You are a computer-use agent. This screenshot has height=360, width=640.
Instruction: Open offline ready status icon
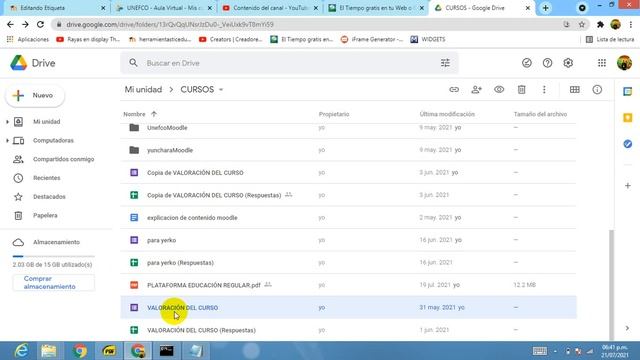(x=527, y=63)
